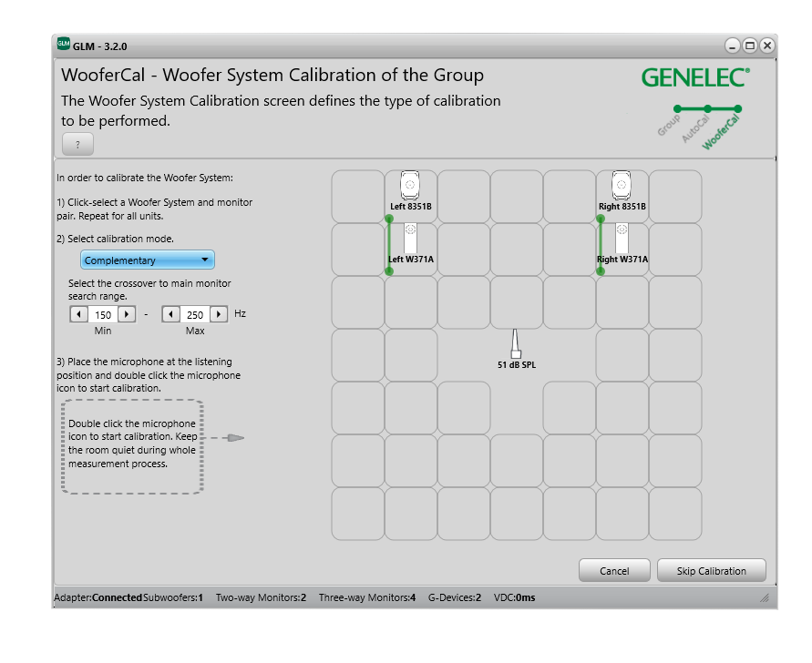The image size is (812, 663).
Task: Click the Min frequency field showing 150
Action: click(102, 313)
